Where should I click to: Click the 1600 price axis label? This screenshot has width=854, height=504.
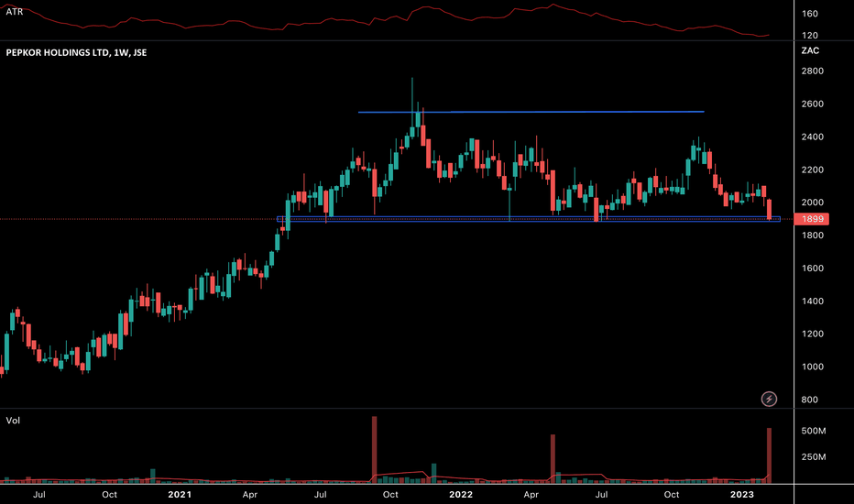pyautogui.click(x=812, y=268)
